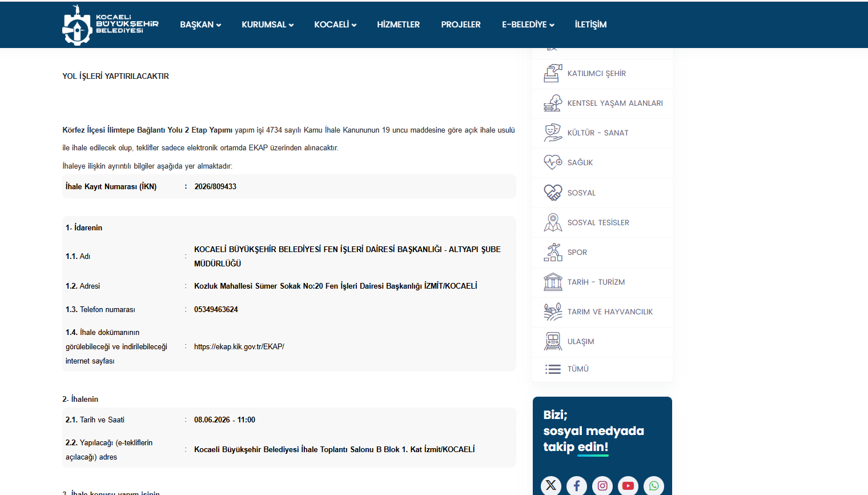
Task: Click the Sağlık heart icon
Action: [553, 162]
